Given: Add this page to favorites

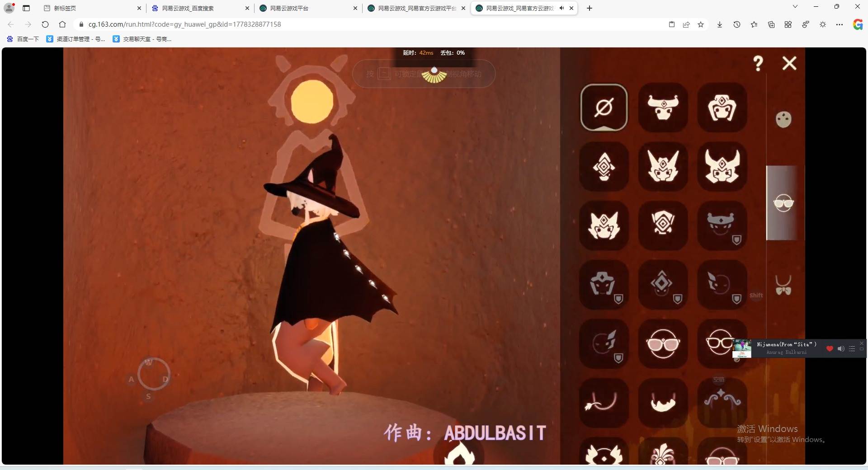Looking at the screenshot, I should pos(701,24).
